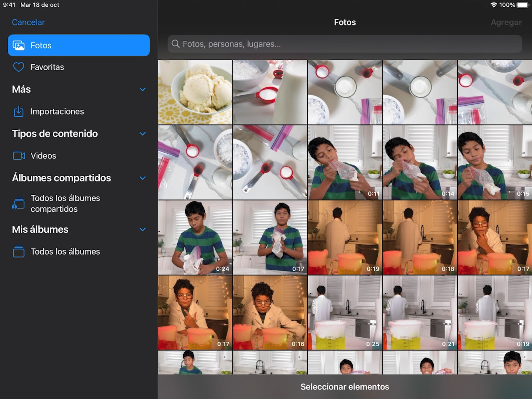Check the Wi-Fi status icon
This screenshot has height=399, width=532.
click(494, 5)
